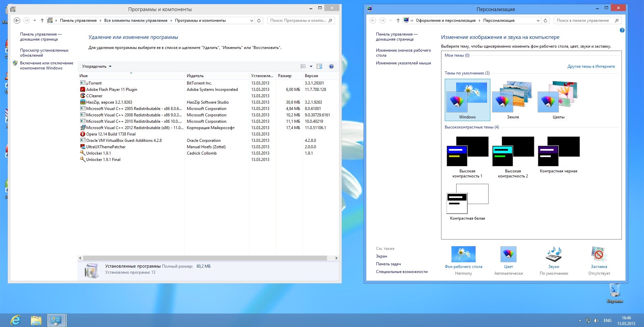Select the HaoZip program icon
Image resolution: width=644 pixels, height=327 pixels.
[83, 102]
